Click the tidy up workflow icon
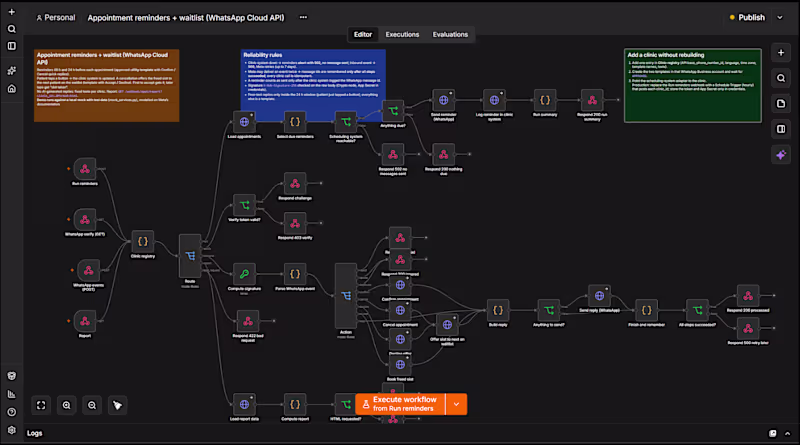 (x=117, y=405)
